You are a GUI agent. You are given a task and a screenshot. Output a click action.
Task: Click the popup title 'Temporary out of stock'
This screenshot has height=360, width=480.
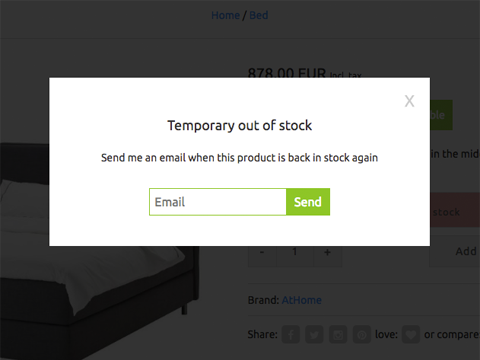(240, 126)
